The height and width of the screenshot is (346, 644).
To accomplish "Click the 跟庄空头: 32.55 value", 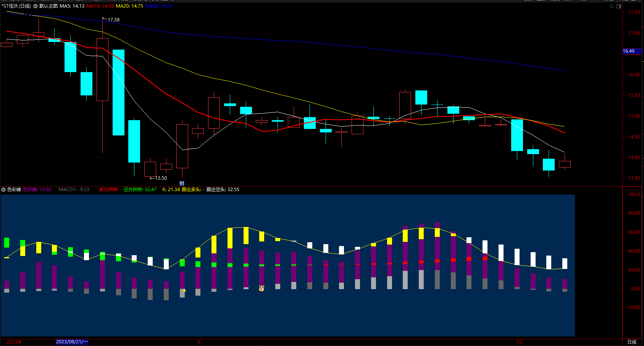I will pos(223,190).
